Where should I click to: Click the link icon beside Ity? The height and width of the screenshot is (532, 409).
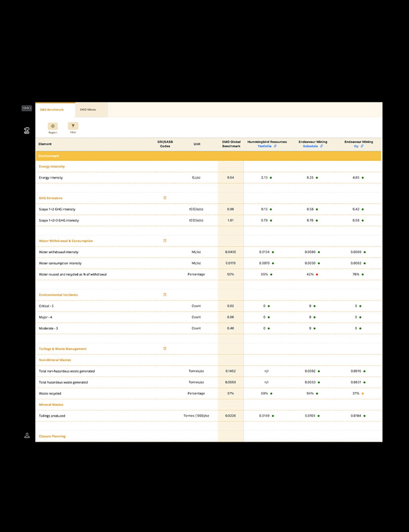click(x=362, y=146)
